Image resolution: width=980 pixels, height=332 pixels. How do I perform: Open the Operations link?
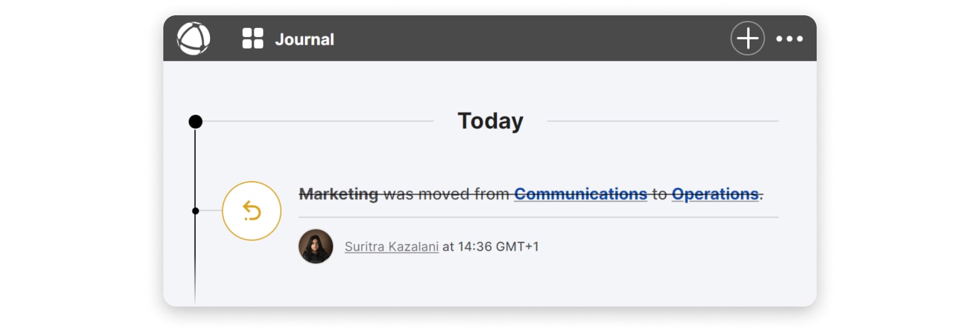[715, 194]
